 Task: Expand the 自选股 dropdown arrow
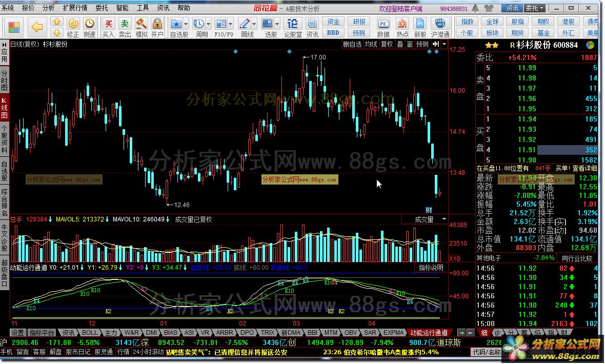click(186, 24)
